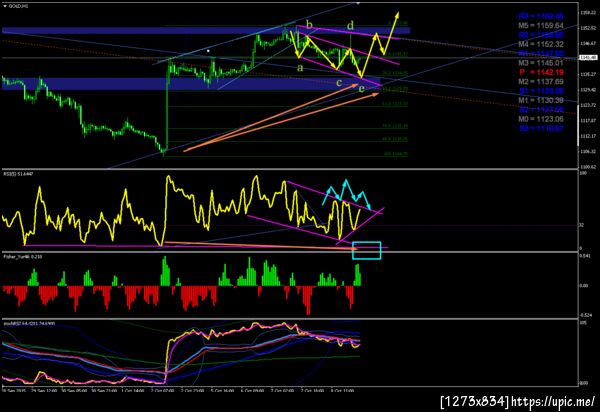Click the blue R3 resistance level label

[x=541, y=16]
